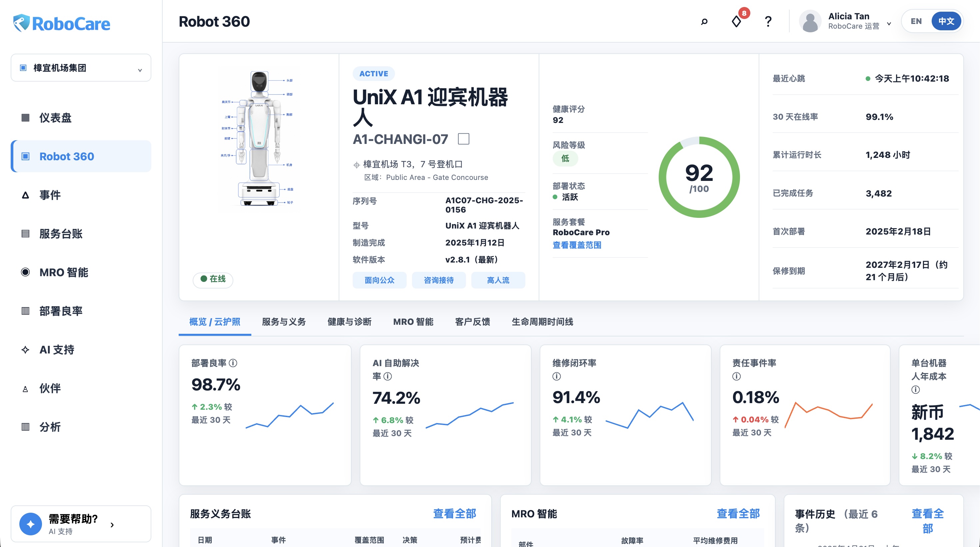Click the 服务台账 sidebar icon

coord(25,234)
